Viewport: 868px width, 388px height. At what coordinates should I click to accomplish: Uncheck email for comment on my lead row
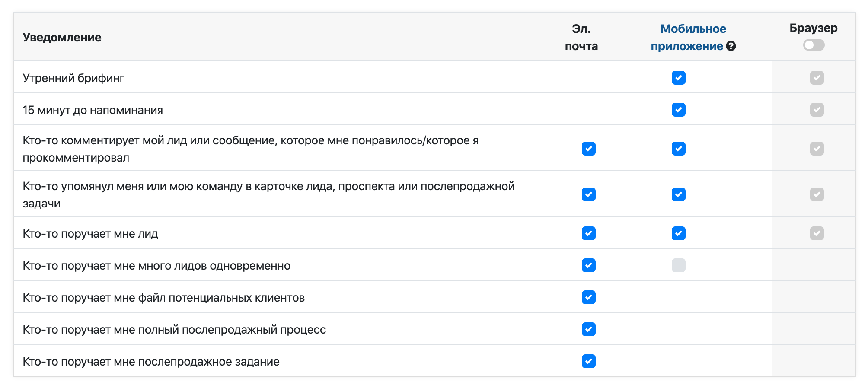click(x=588, y=149)
